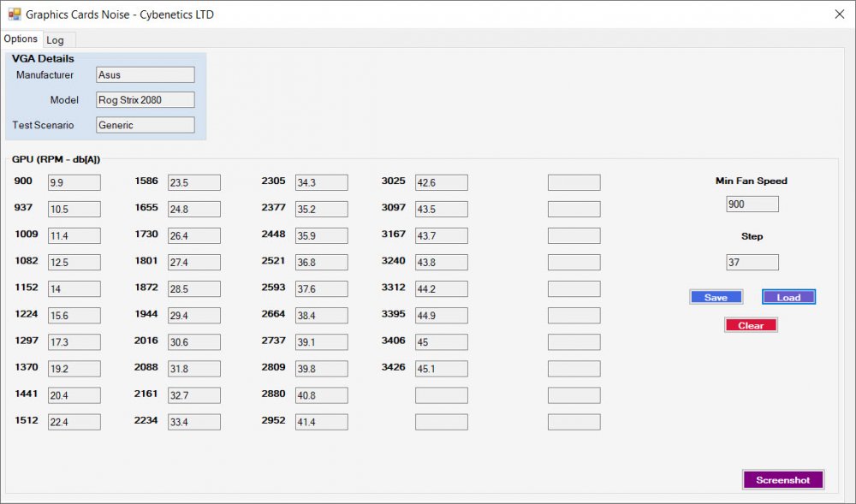Hit the red Clear button
The image size is (856, 504).
pyautogui.click(x=751, y=325)
